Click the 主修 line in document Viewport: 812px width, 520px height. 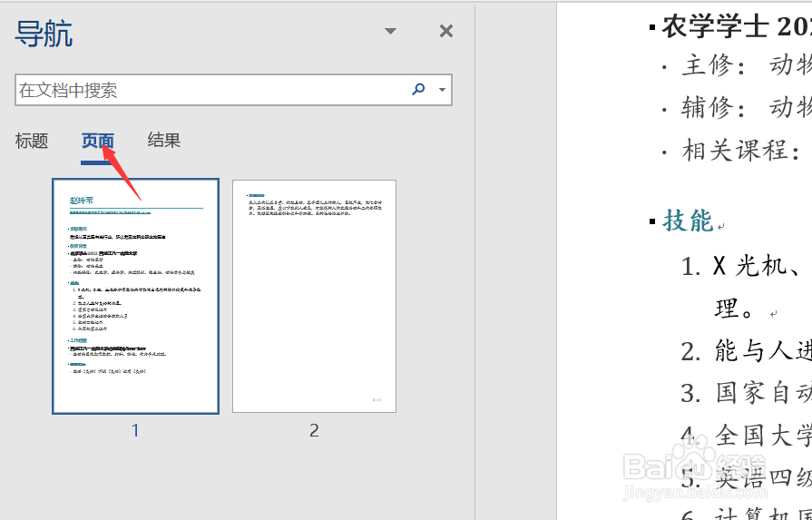pyautogui.click(x=747, y=65)
